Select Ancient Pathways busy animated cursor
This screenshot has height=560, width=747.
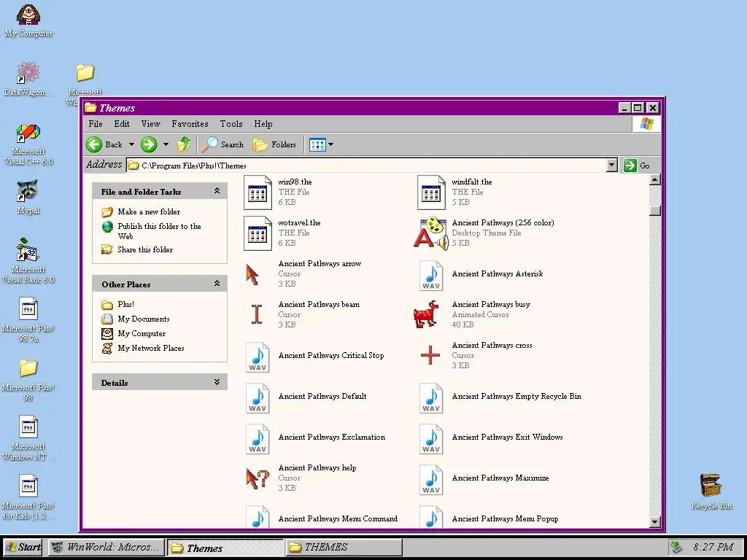point(425,314)
